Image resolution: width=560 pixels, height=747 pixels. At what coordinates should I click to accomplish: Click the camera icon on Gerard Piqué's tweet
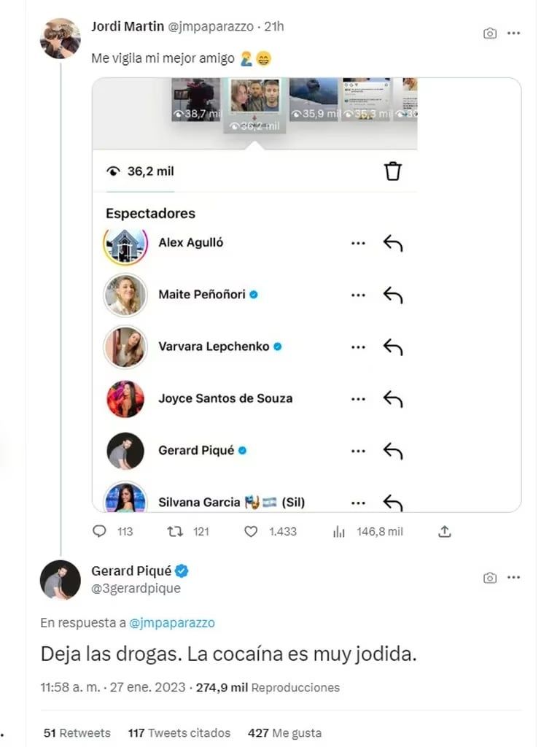[x=490, y=576]
